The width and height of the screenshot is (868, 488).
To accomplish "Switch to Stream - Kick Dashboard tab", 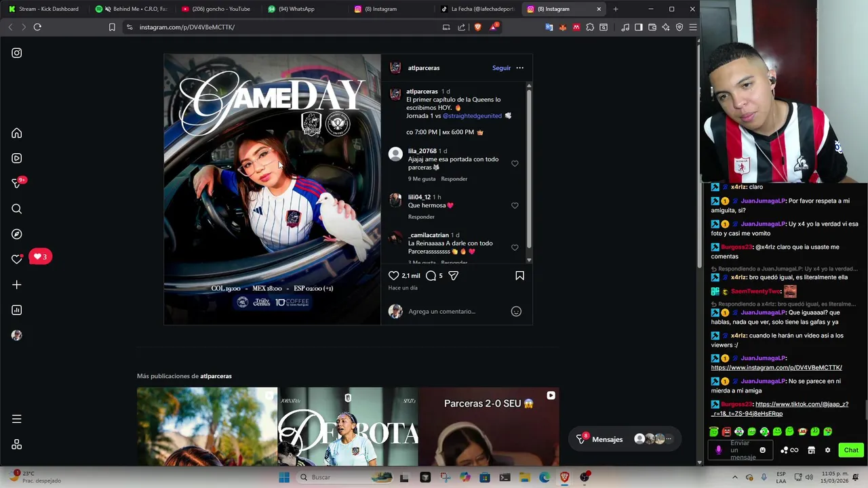I will point(43,9).
